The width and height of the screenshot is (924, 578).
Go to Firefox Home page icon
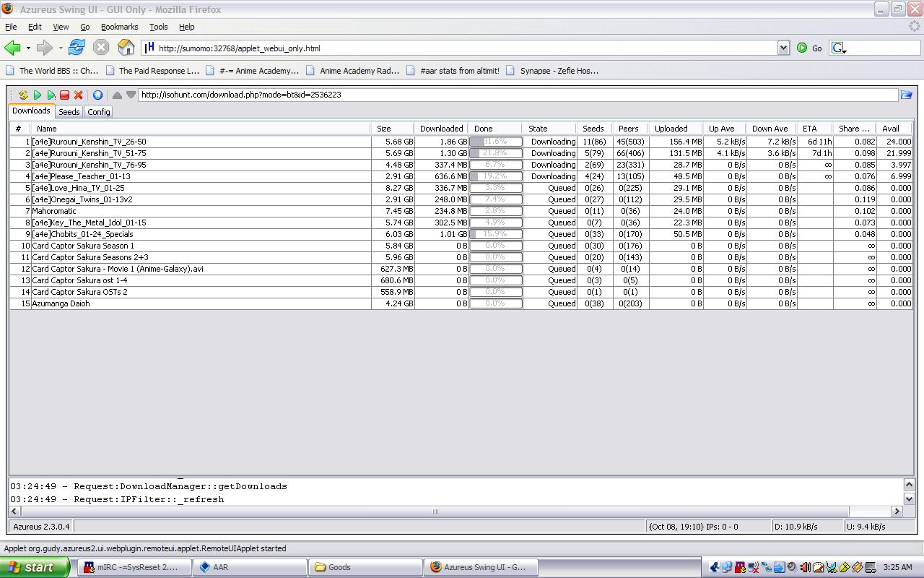(126, 48)
